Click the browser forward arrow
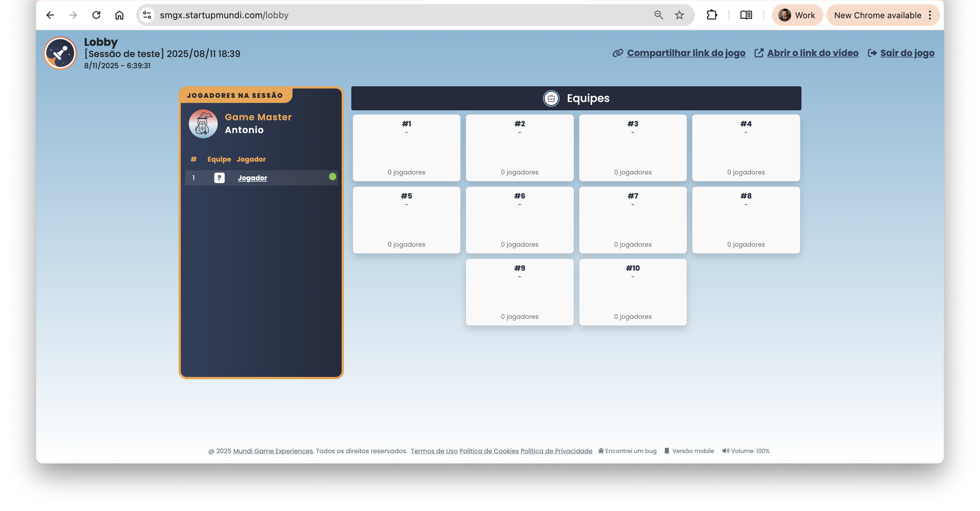 click(x=73, y=15)
